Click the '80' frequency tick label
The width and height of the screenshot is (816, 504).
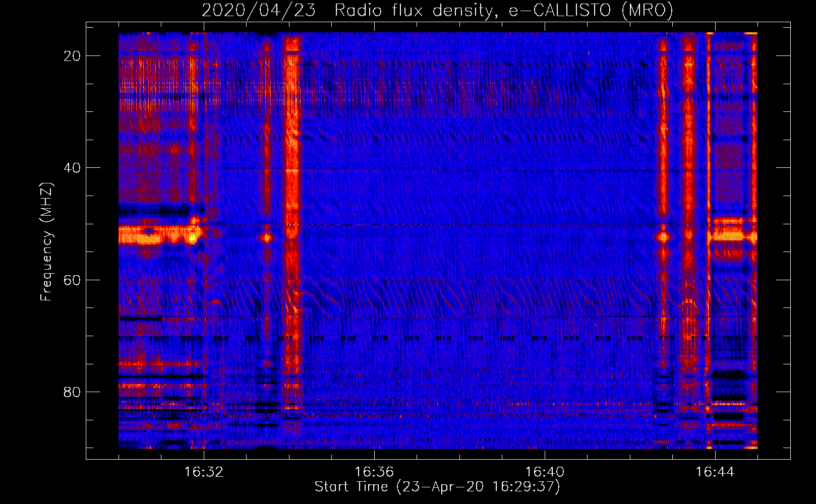pyautogui.click(x=73, y=392)
